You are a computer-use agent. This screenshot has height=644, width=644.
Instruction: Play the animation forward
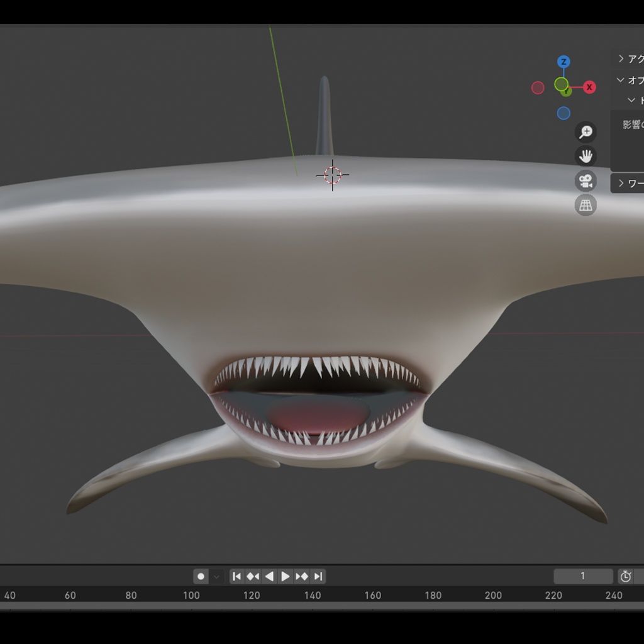click(x=286, y=575)
